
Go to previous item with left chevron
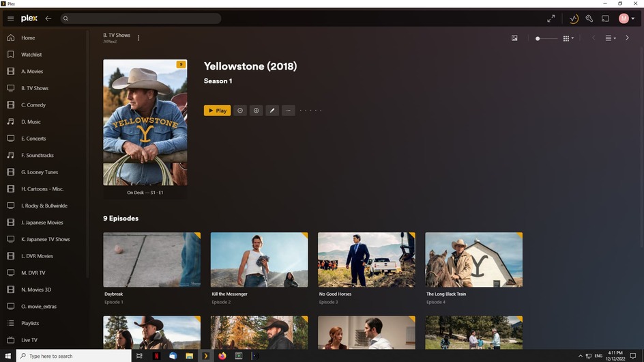[x=594, y=38]
